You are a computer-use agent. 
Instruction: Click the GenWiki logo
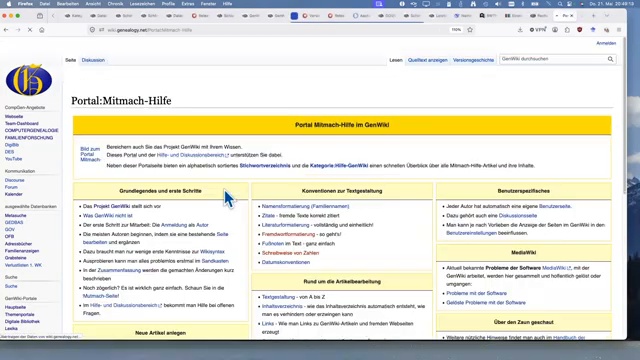29,80
